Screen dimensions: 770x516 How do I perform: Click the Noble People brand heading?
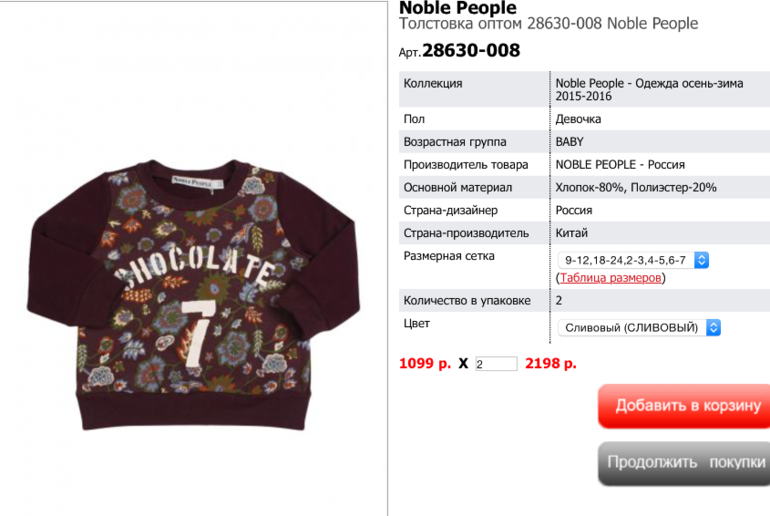tap(458, 7)
